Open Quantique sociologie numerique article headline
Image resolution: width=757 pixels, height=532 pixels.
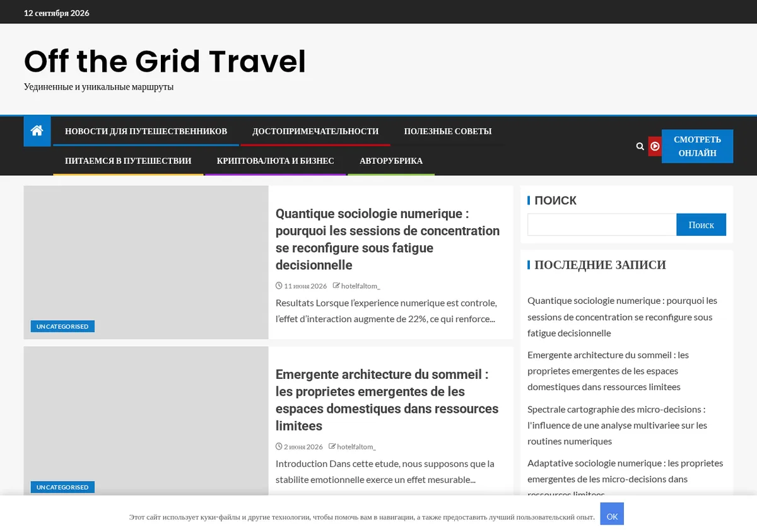[x=387, y=239]
